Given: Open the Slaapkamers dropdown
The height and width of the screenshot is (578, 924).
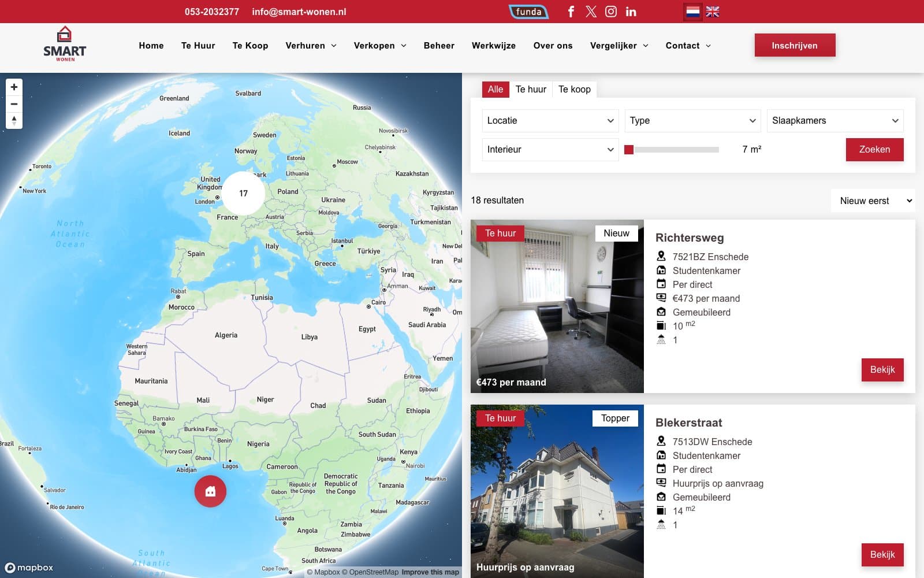Looking at the screenshot, I should [835, 121].
